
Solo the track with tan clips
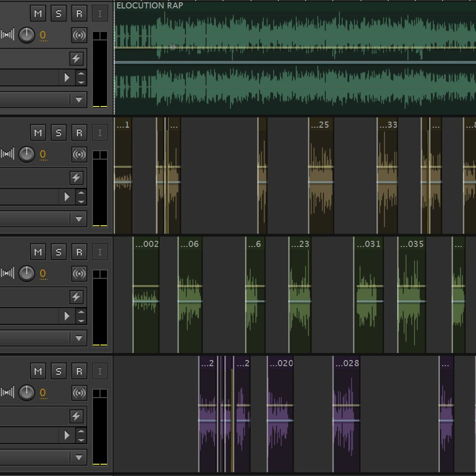click(x=58, y=133)
